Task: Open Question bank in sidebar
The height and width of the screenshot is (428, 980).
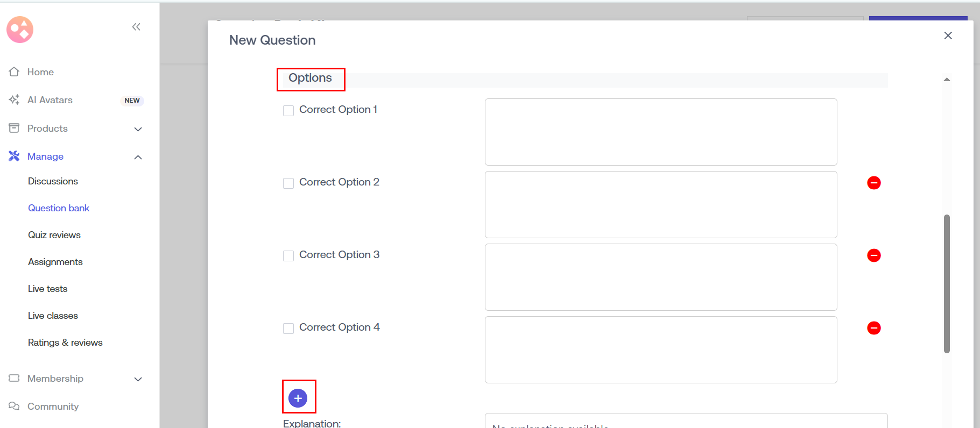Action: coord(59,208)
